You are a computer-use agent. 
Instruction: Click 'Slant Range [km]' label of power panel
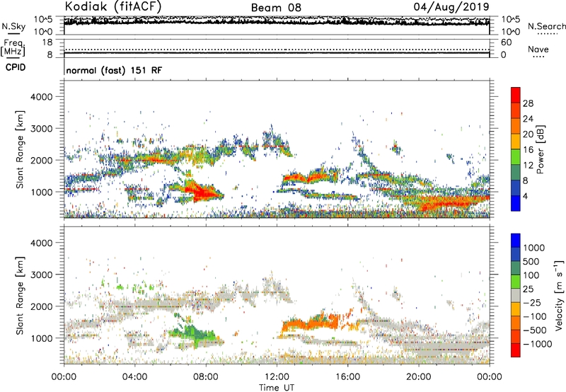(x=20, y=149)
